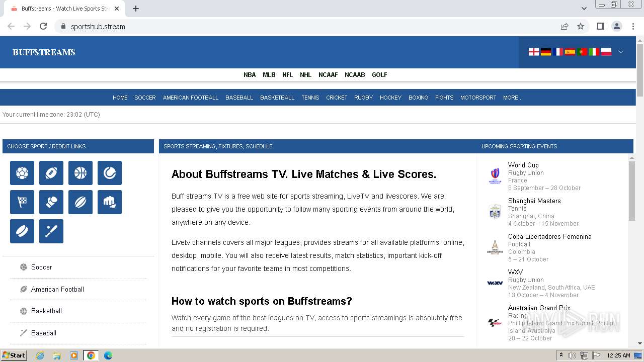
Task: Select the Spanish flag language
Action: pyautogui.click(x=570, y=52)
